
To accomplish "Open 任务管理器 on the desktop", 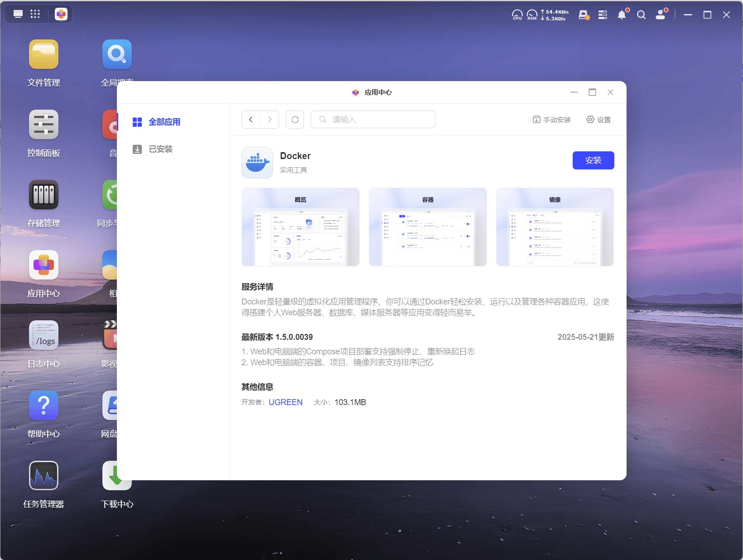I will pos(43,476).
